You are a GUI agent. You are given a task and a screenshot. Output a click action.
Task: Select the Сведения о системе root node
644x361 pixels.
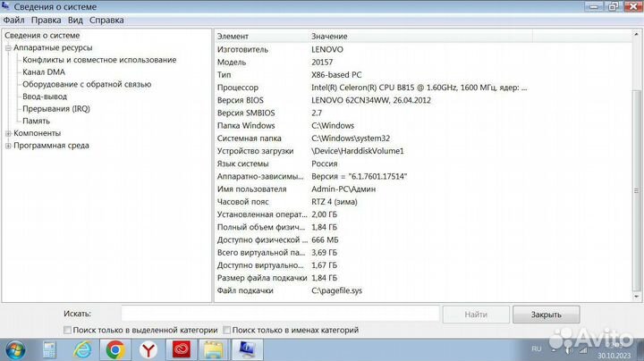(x=42, y=35)
